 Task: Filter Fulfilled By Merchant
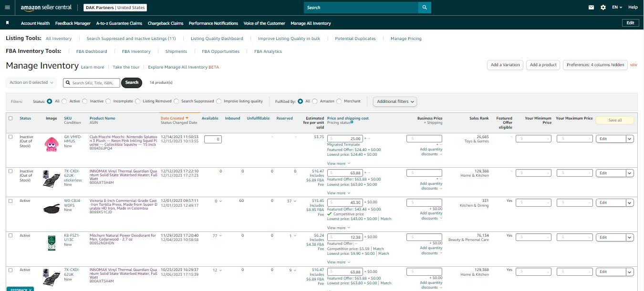(x=339, y=101)
